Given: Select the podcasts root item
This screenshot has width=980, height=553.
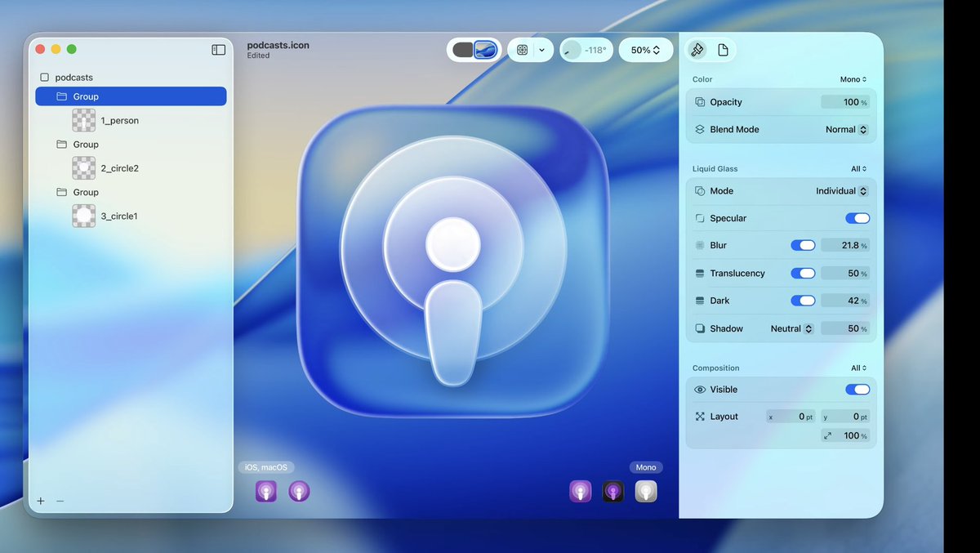Looking at the screenshot, I should coord(73,78).
